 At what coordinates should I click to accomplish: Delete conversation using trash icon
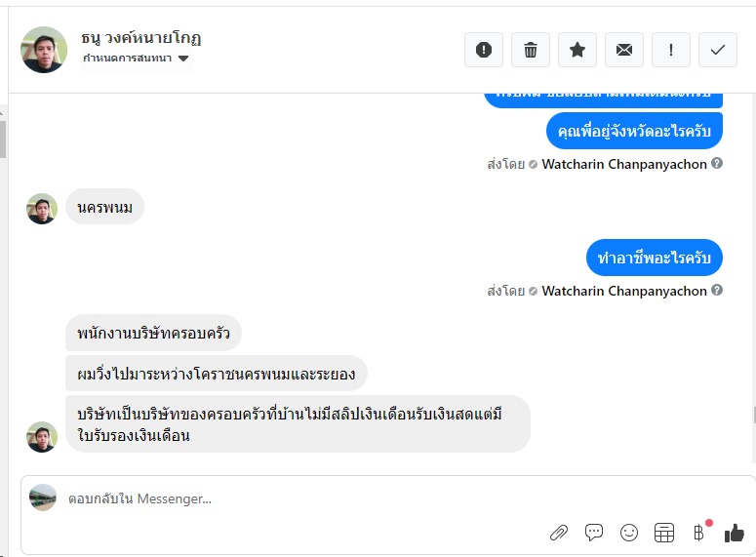[x=531, y=50]
